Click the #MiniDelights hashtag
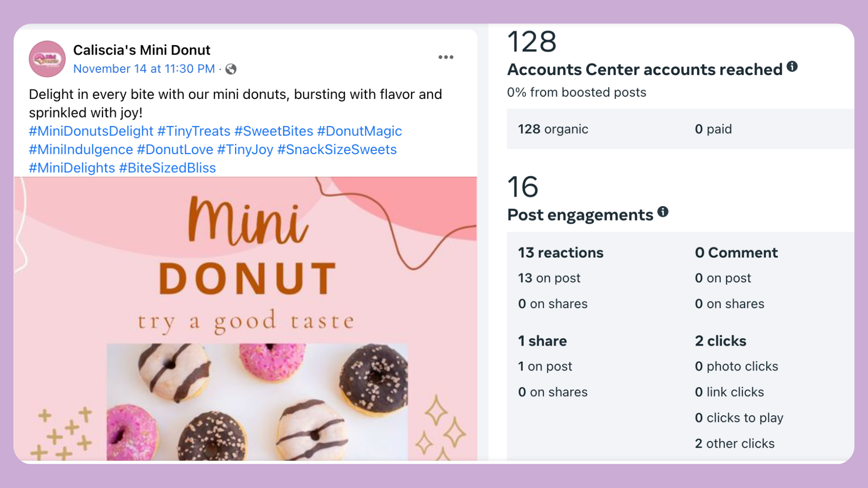Viewport: 868px width, 488px height. pyautogui.click(x=72, y=168)
